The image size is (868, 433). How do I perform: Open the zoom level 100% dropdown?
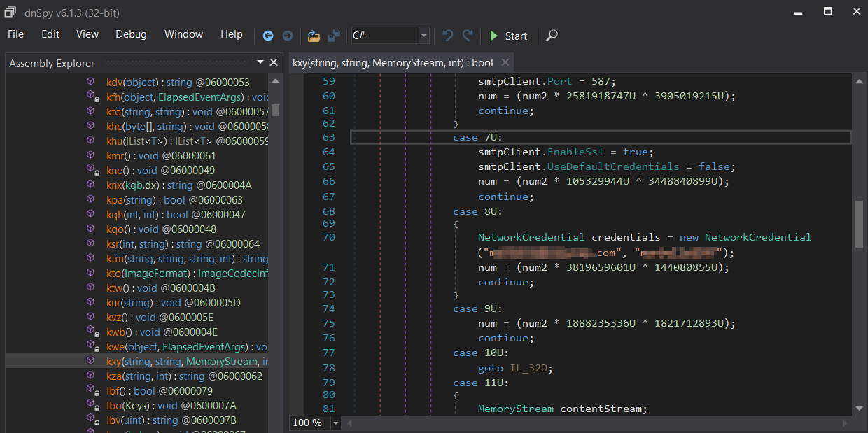coord(335,423)
